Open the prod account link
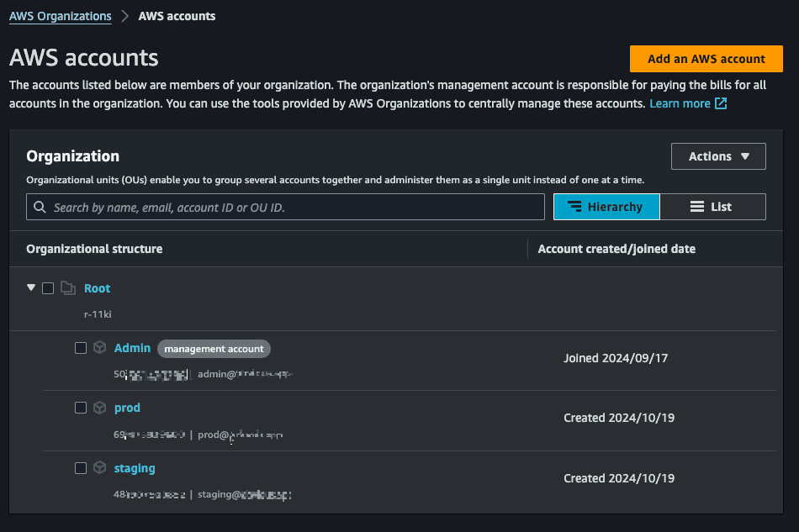The width and height of the screenshot is (799, 532). [127, 408]
